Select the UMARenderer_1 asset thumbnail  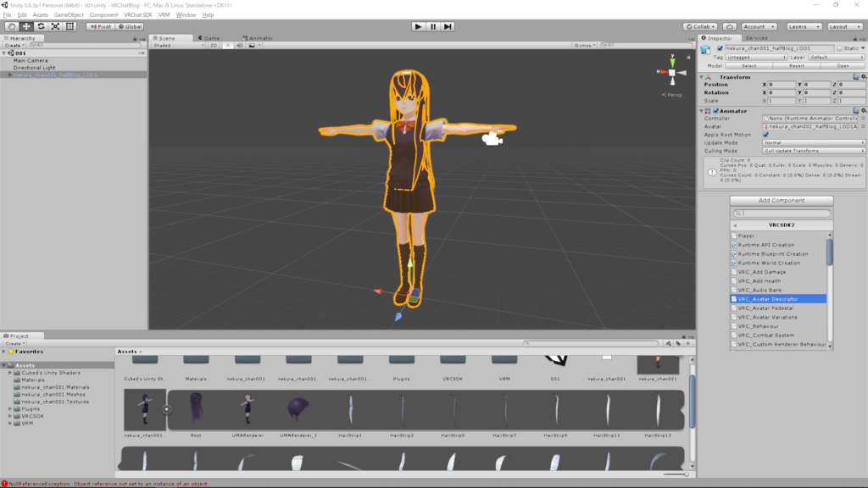[298, 410]
